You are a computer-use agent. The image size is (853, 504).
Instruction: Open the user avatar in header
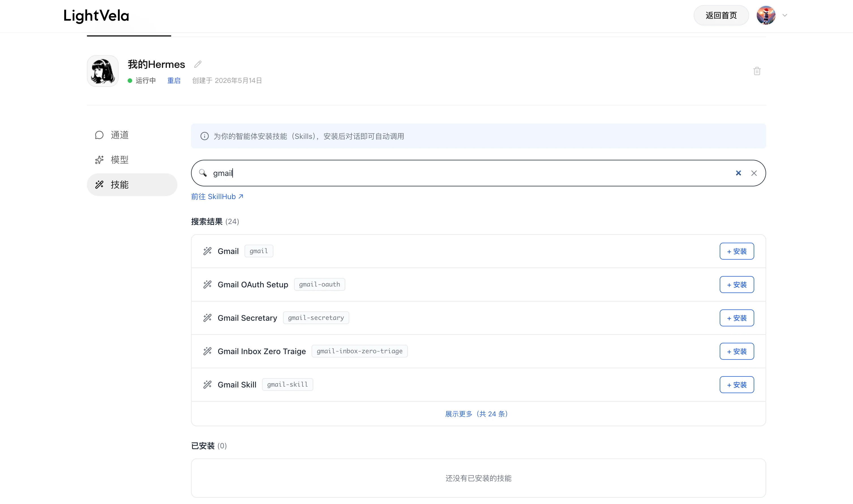(766, 15)
